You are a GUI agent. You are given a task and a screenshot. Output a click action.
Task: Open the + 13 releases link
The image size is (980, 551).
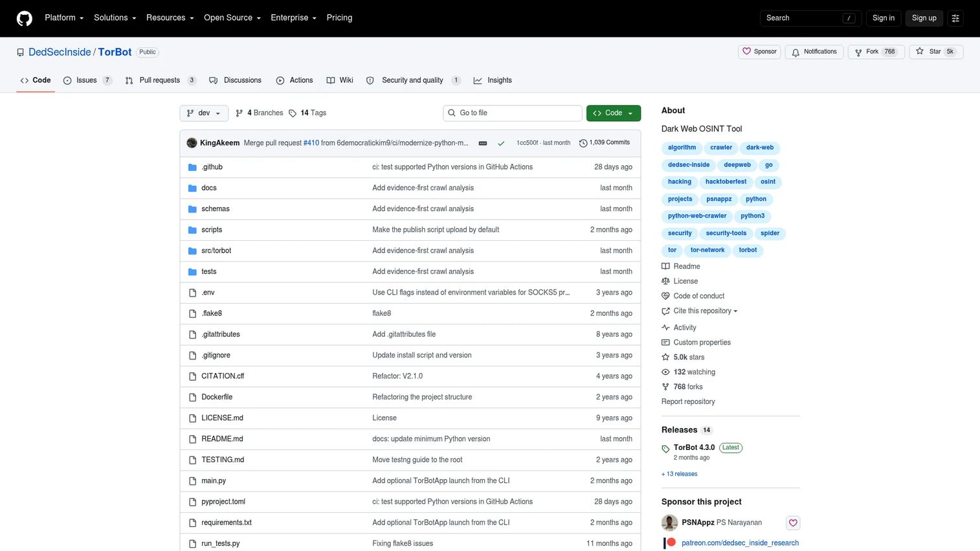pyautogui.click(x=680, y=474)
